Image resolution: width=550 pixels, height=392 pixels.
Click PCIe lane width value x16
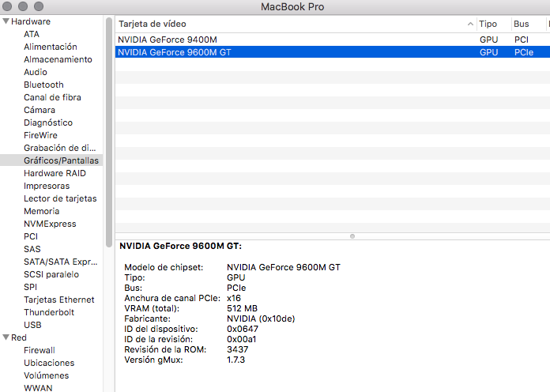pos(234,298)
